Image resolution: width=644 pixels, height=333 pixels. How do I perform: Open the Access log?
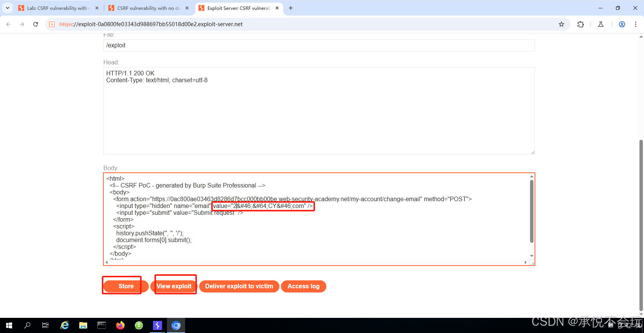coord(303,286)
